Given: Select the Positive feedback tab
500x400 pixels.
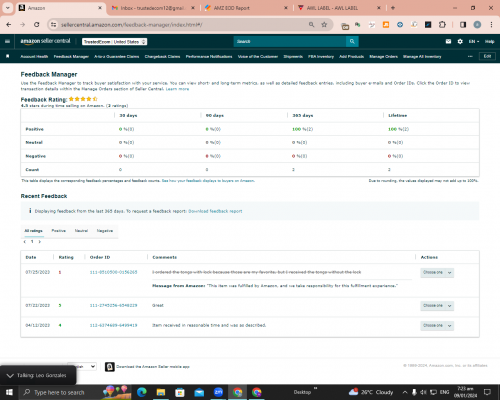Looking at the screenshot, I should (x=59, y=231).
